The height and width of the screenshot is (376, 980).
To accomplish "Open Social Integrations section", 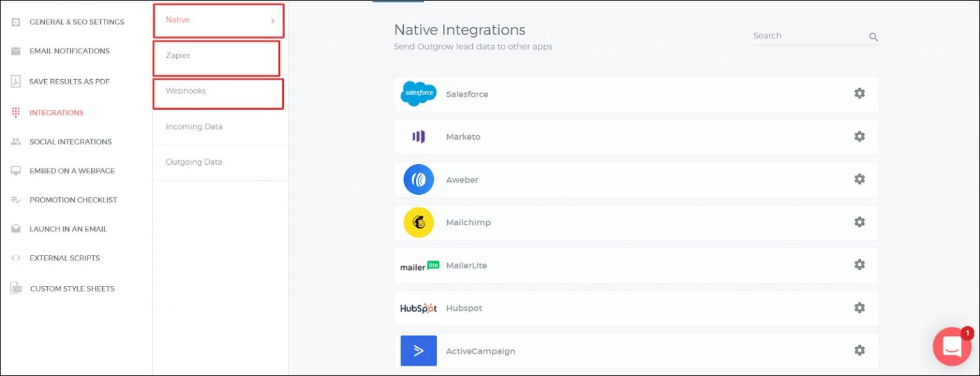I will pyautogui.click(x=70, y=142).
